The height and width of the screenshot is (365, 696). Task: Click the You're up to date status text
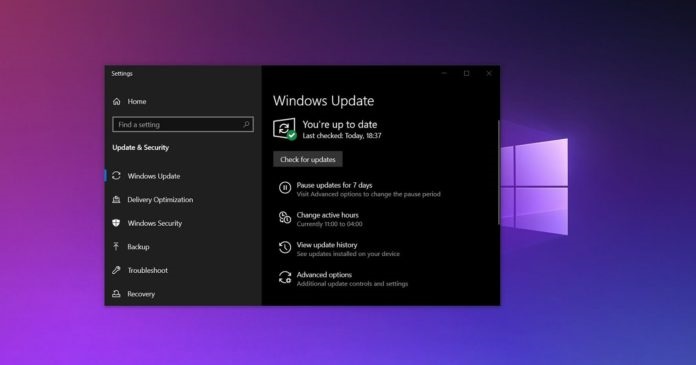point(340,125)
